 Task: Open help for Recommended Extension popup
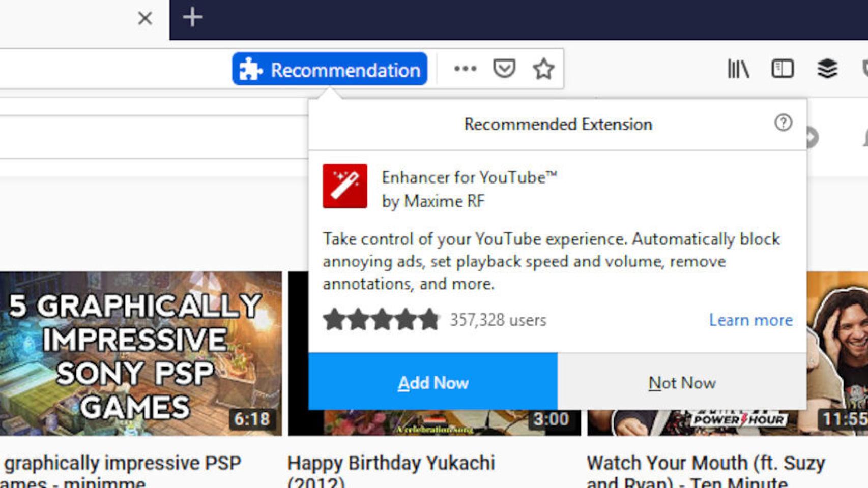click(783, 123)
